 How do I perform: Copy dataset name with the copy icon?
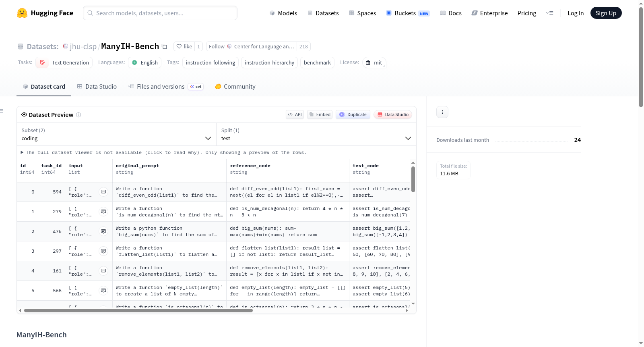tap(164, 46)
